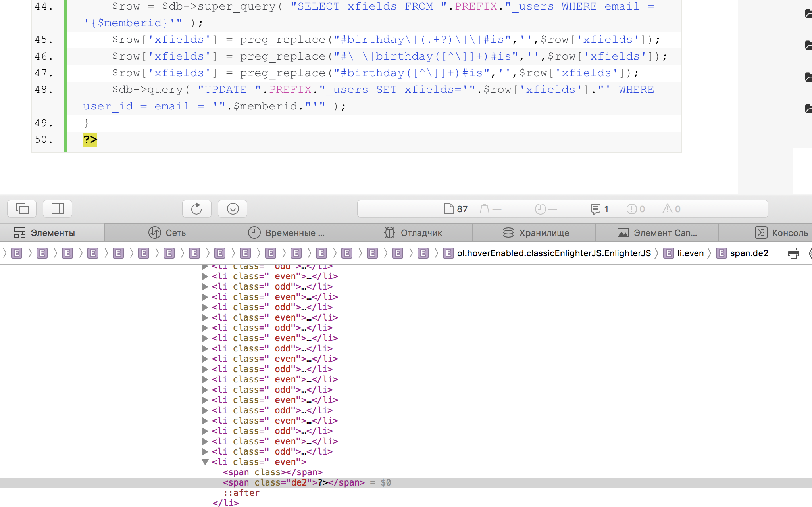This screenshot has height=507, width=812.
Task: Click the "#\|\|birthday([^\]]+)#is" regex on line 46
Action: point(426,56)
